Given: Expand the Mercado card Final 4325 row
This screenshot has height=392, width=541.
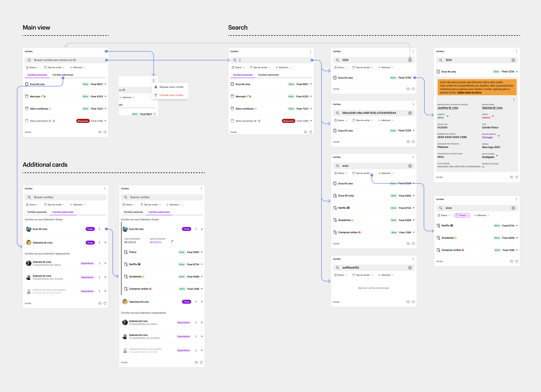Looking at the screenshot, I should click(x=106, y=97).
